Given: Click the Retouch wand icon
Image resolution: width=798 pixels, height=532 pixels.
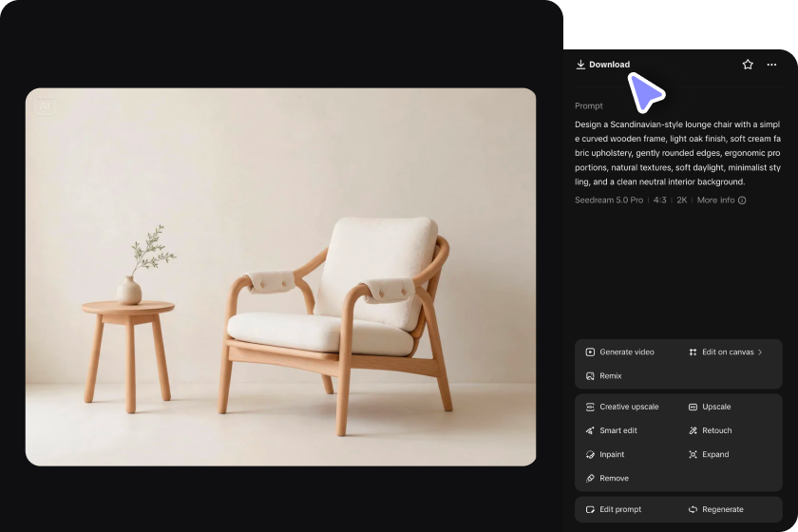Looking at the screenshot, I should [x=693, y=430].
